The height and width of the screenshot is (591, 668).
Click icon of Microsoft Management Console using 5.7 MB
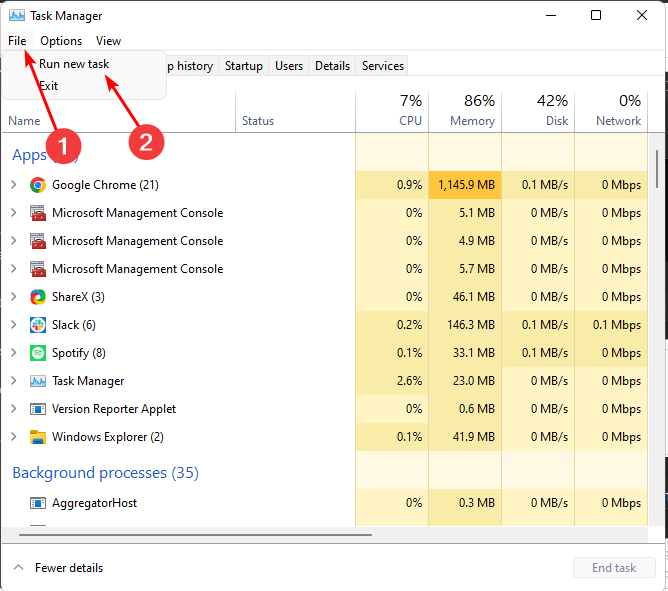tap(38, 269)
